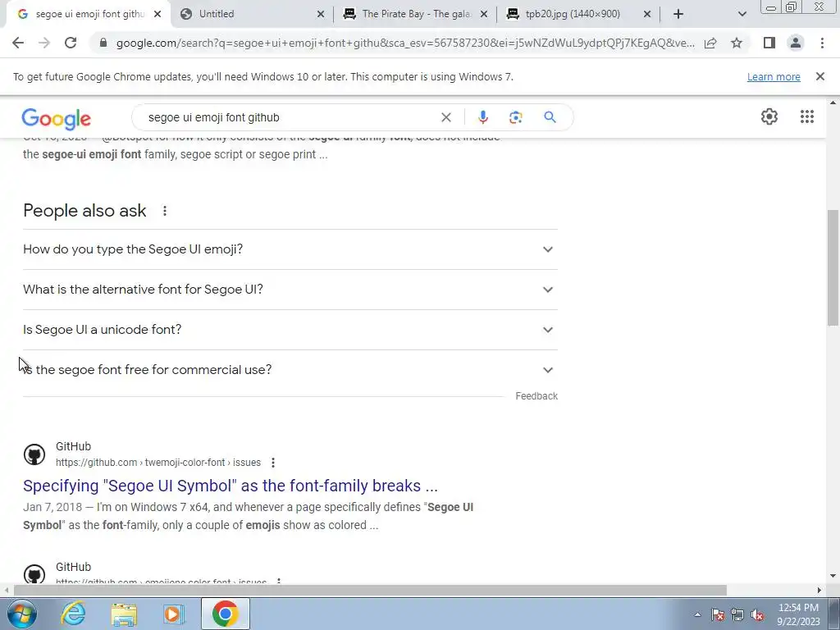
Task: Click GitHub favicon of twemoji-color-font result
Action: pyautogui.click(x=34, y=454)
